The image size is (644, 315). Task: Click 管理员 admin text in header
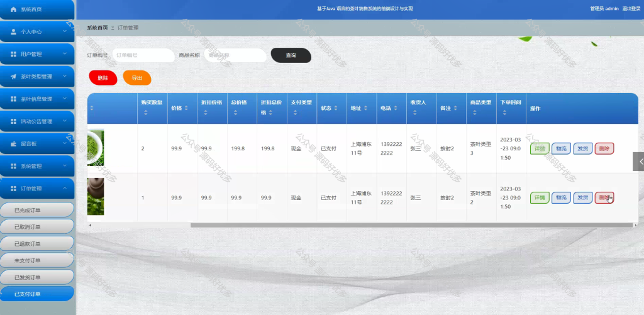(604, 9)
